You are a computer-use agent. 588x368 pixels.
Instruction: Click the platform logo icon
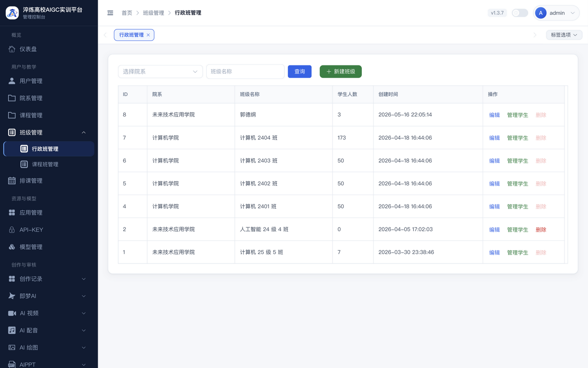click(x=12, y=13)
